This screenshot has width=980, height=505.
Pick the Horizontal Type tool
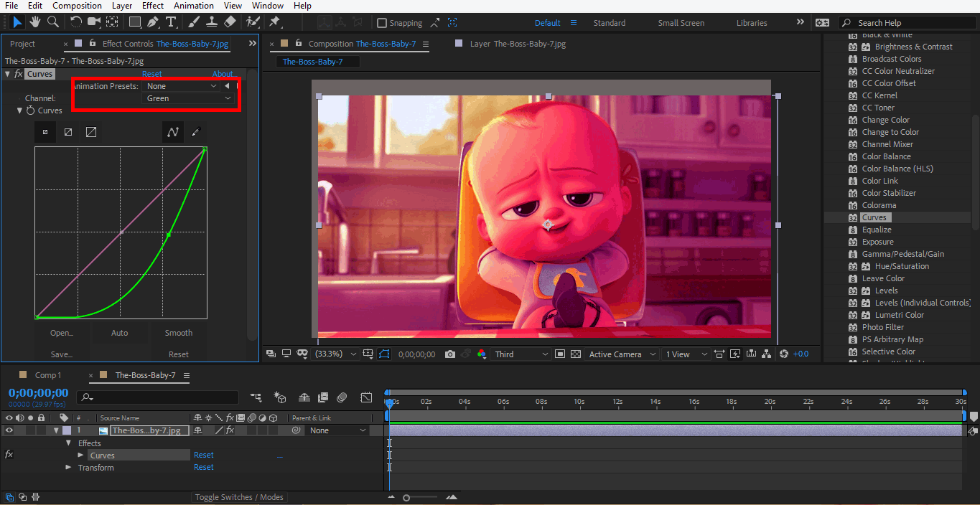click(x=171, y=22)
